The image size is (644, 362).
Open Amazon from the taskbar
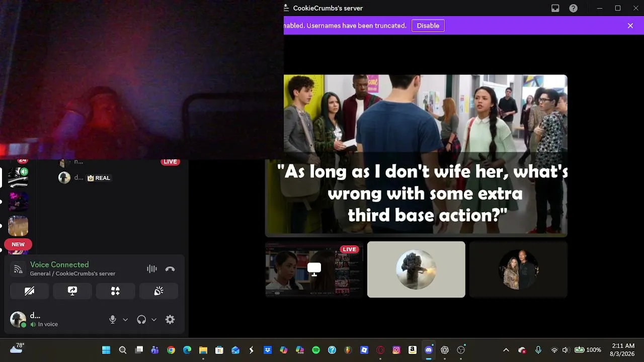pyautogui.click(x=413, y=350)
